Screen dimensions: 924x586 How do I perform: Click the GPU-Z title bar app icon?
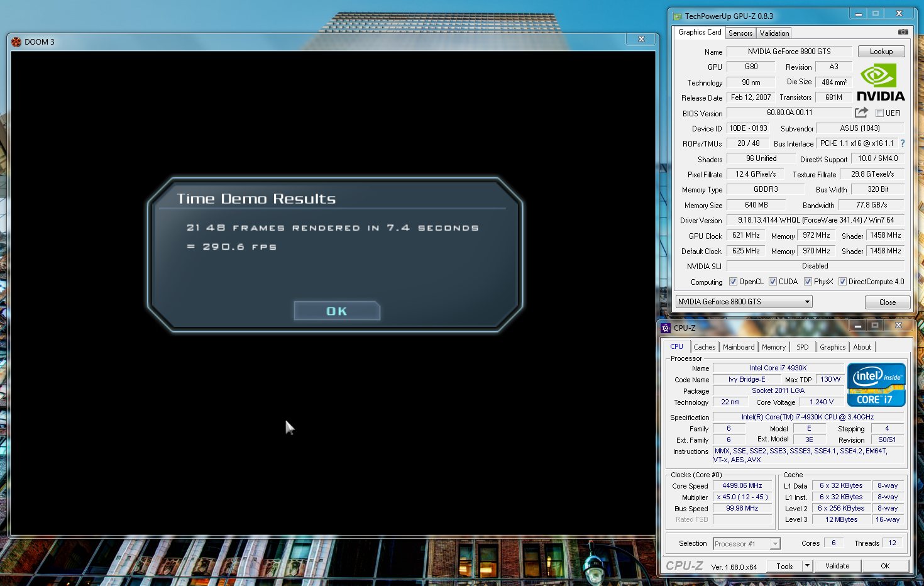coord(677,16)
